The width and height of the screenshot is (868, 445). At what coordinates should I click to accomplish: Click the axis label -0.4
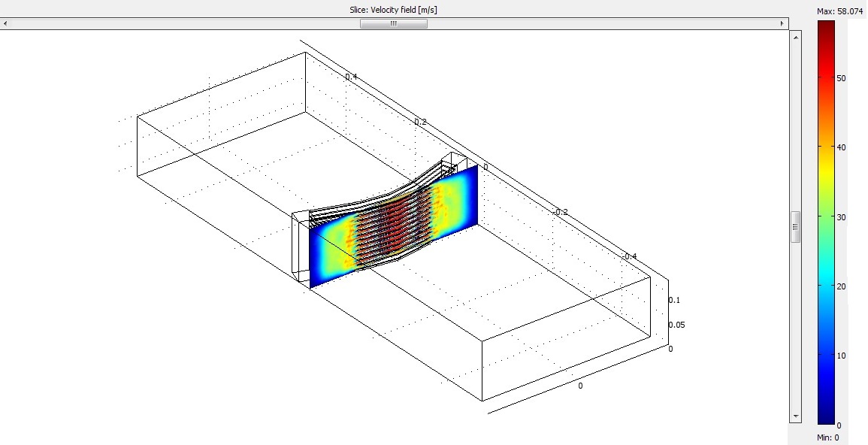point(629,256)
